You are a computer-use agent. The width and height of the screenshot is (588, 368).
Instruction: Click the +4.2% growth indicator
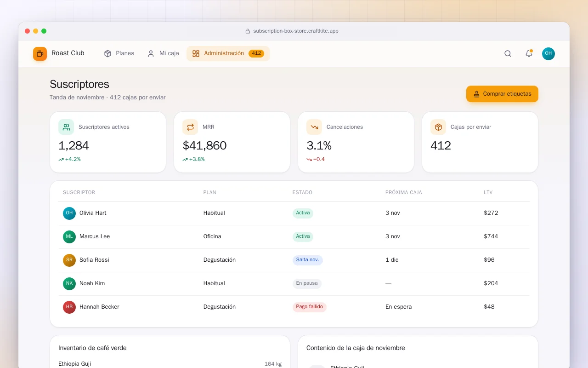pos(69,160)
